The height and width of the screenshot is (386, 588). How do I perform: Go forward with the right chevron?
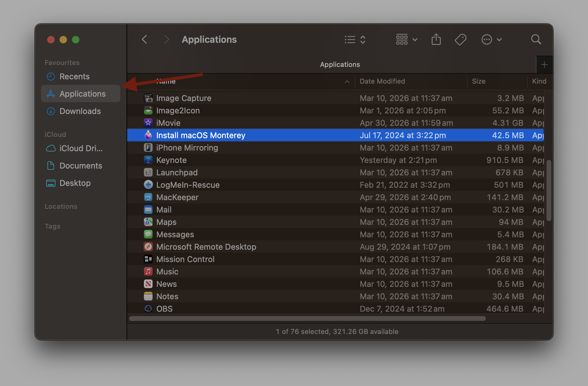coord(167,39)
